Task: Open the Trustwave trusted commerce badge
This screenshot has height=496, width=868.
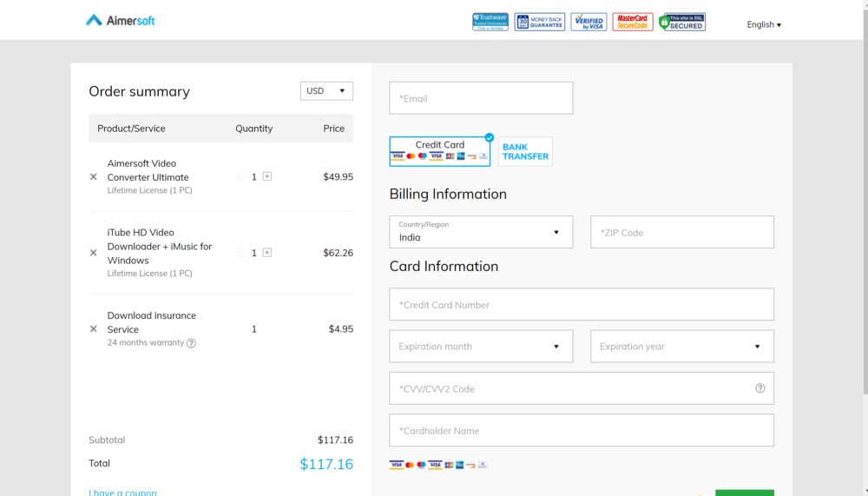Action: (x=490, y=22)
